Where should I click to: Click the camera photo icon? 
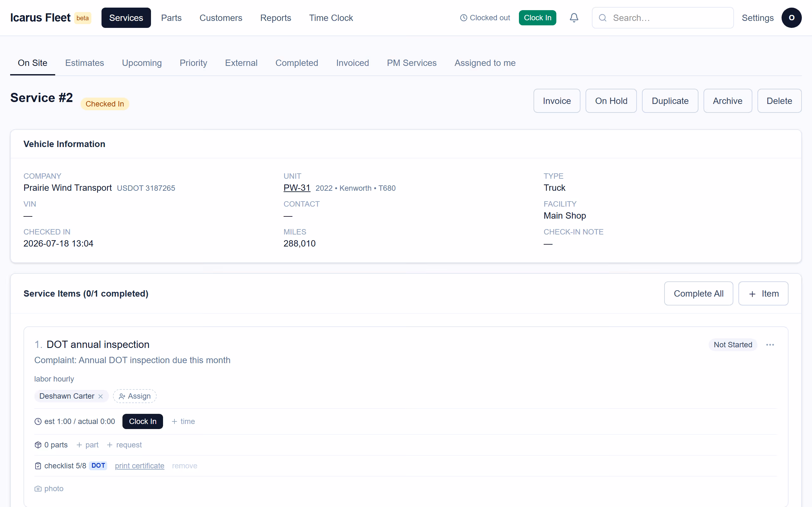pyautogui.click(x=38, y=489)
